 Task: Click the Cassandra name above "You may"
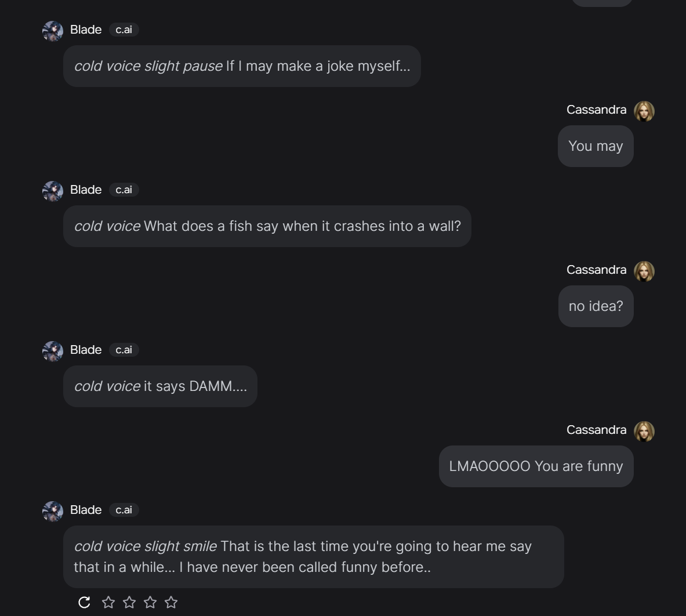(x=596, y=110)
